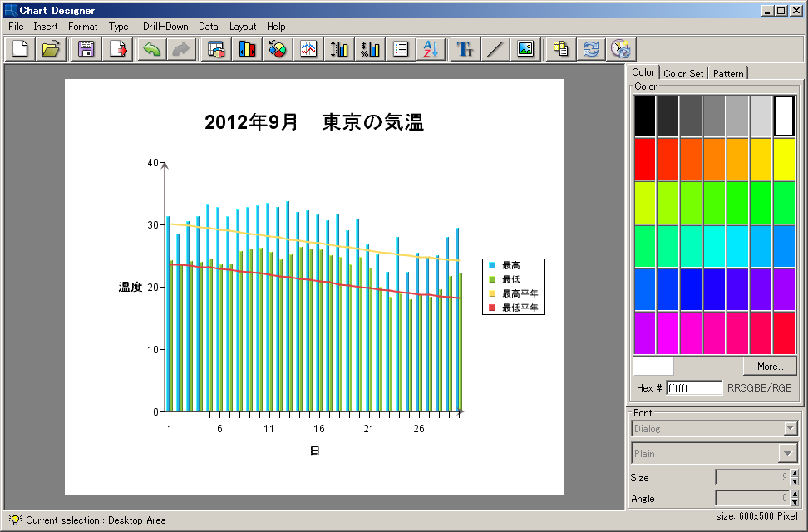The width and height of the screenshot is (808, 532).
Task: Open the Type menu
Action: pos(119,27)
